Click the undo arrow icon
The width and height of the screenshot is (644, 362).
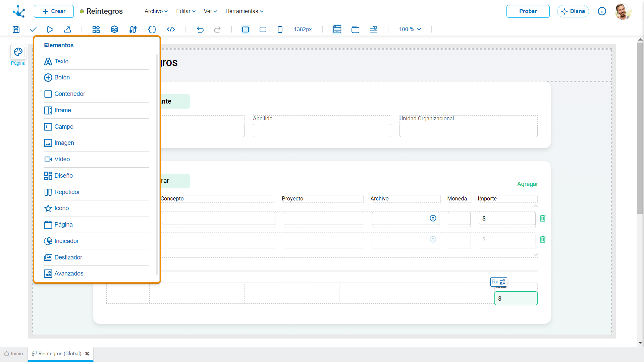tap(200, 29)
